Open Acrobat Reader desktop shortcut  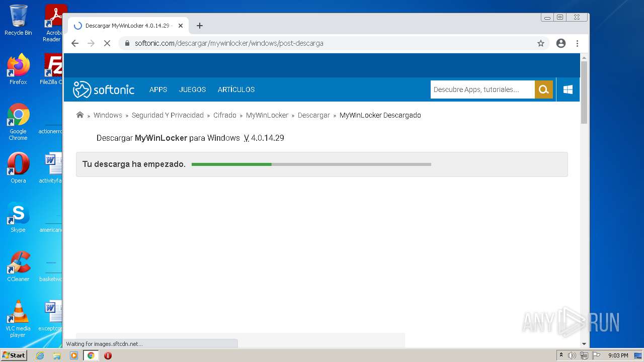click(x=53, y=23)
